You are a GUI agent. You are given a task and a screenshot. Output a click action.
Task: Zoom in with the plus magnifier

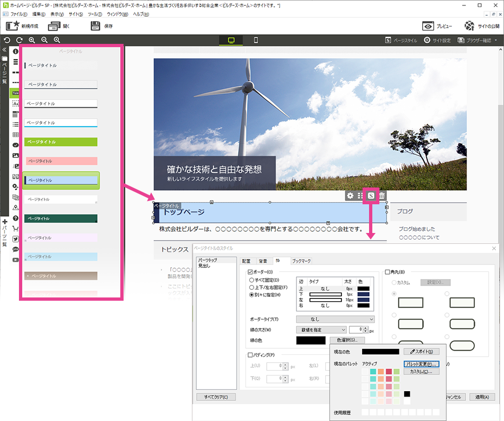coord(32,40)
